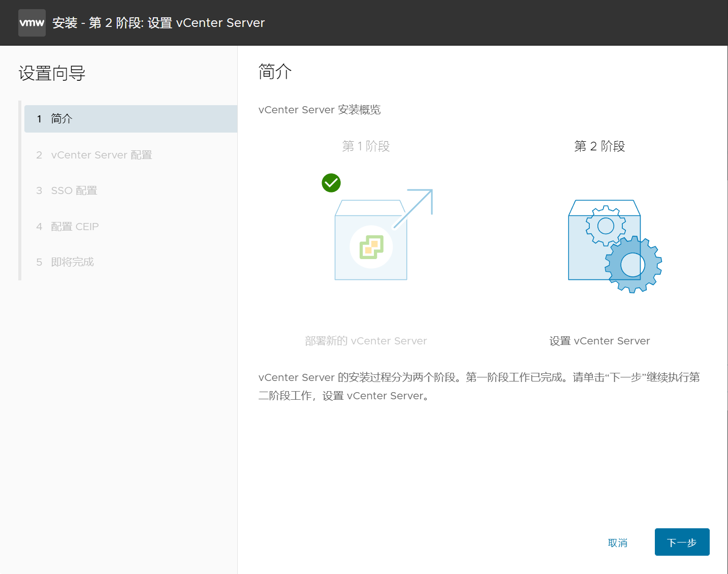
Task: Click the stage 2 gears illustration
Action: tap(615, 246)
